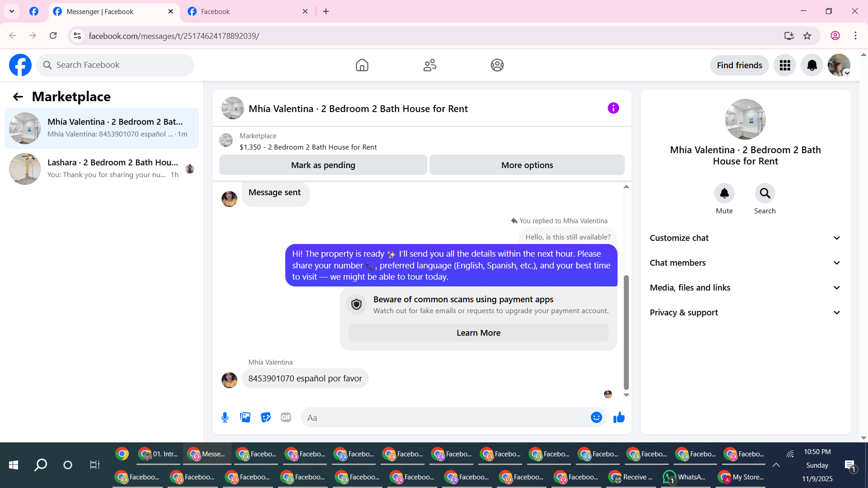Switch to the Messenger | Facebook tab
The height and width of the screenshot is (488, 868).
point(114,12)
